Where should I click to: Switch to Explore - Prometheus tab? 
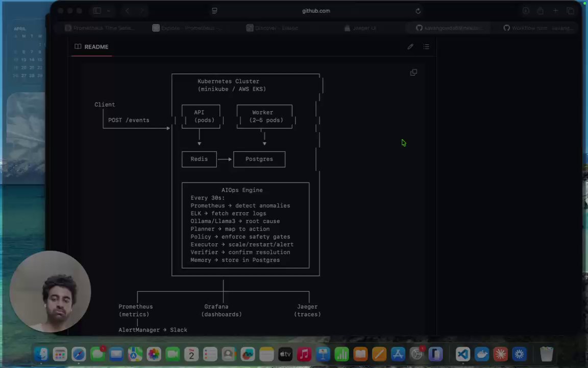[187, 28]
